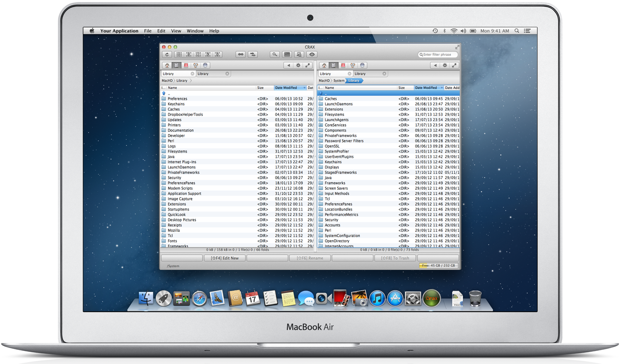Click the Wi-Fi icon in menu bar
Screen dimensions: 624x364
(x=454, y=31)
